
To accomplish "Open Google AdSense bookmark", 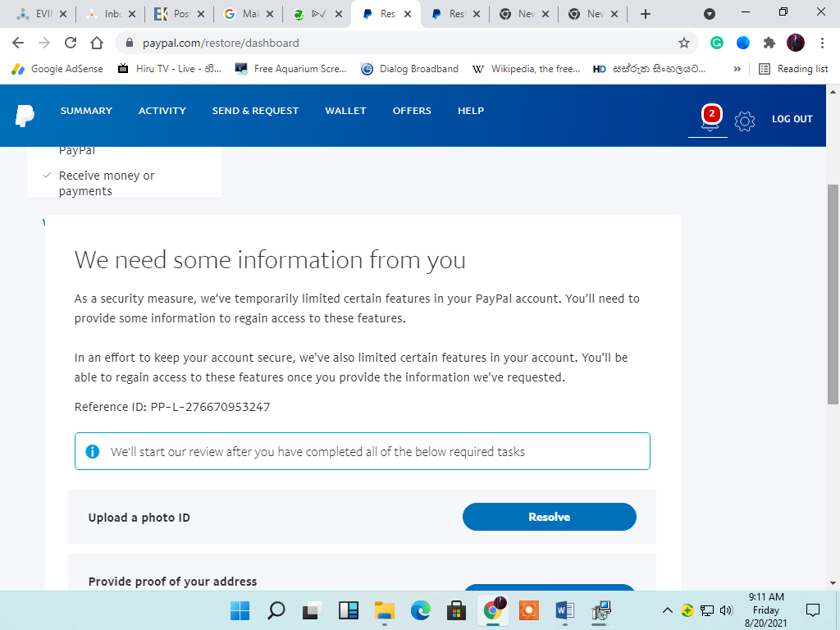I will pos(57,69).
